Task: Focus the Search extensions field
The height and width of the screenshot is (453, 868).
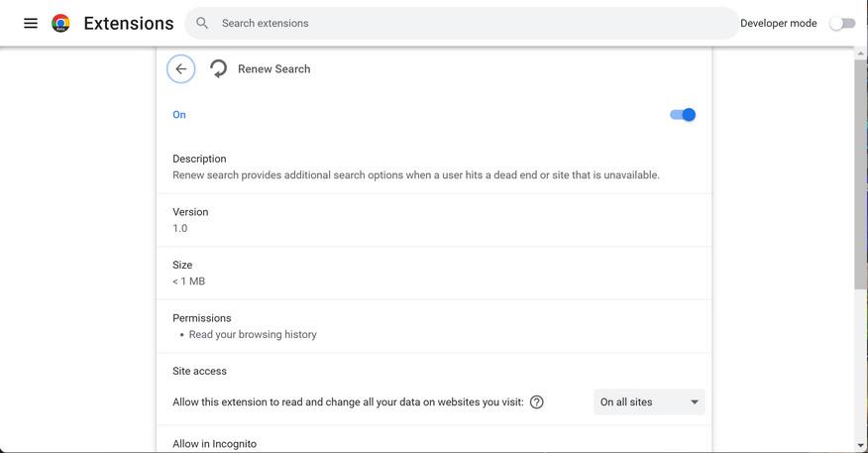Action: [466, 23]
